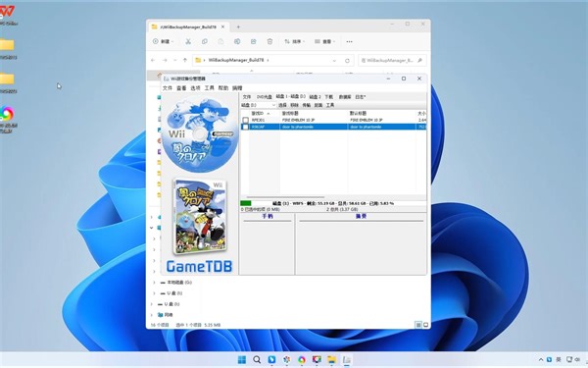Open the 排序 sort dropdown in Explorer

click(x=295, y=41)
